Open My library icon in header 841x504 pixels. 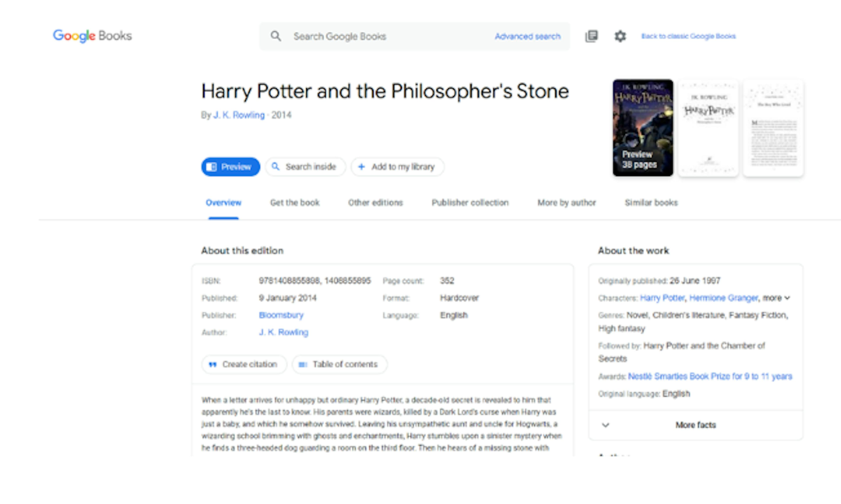[592, 36]
